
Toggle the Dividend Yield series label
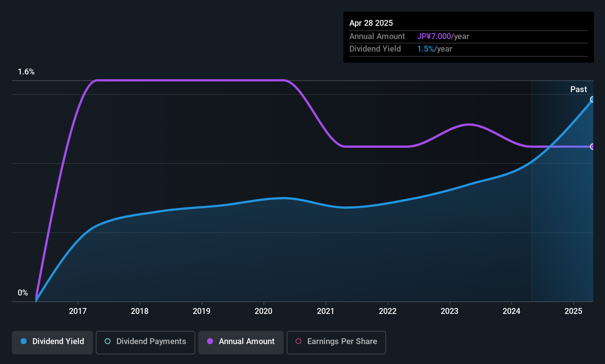58,341
